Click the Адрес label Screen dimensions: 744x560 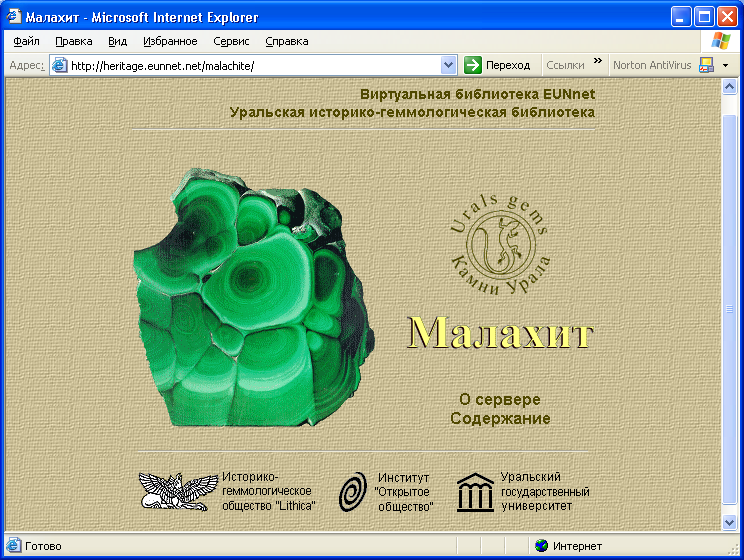pos(27,65)
